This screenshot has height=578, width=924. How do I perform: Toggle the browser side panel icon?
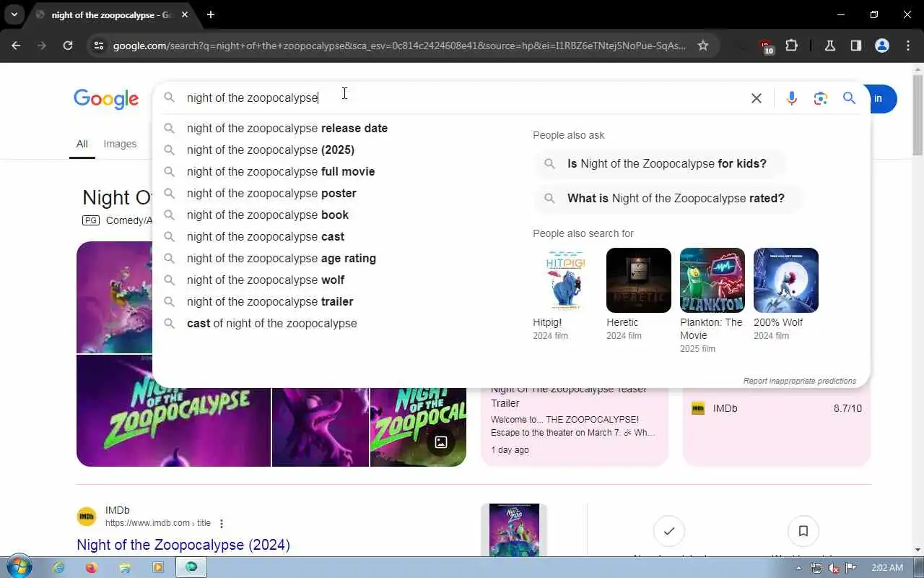point(855,46)
